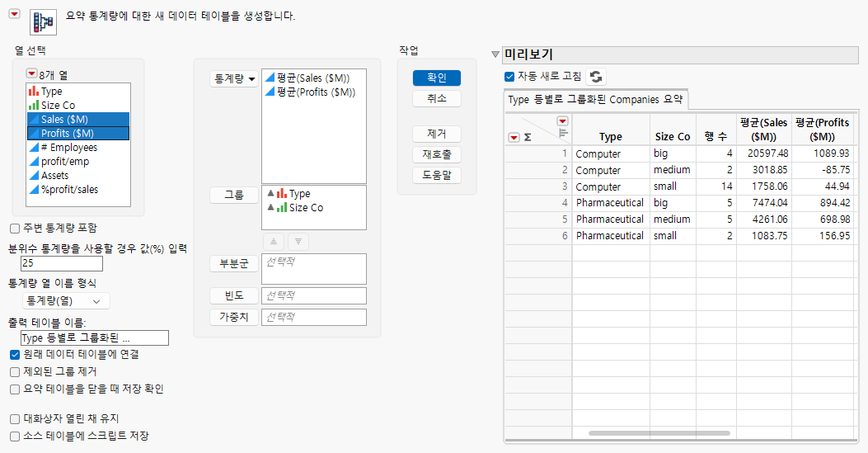Click the ascending sort order icon button
This screenshot has width=868, height=453.
[x=274, y=242]
